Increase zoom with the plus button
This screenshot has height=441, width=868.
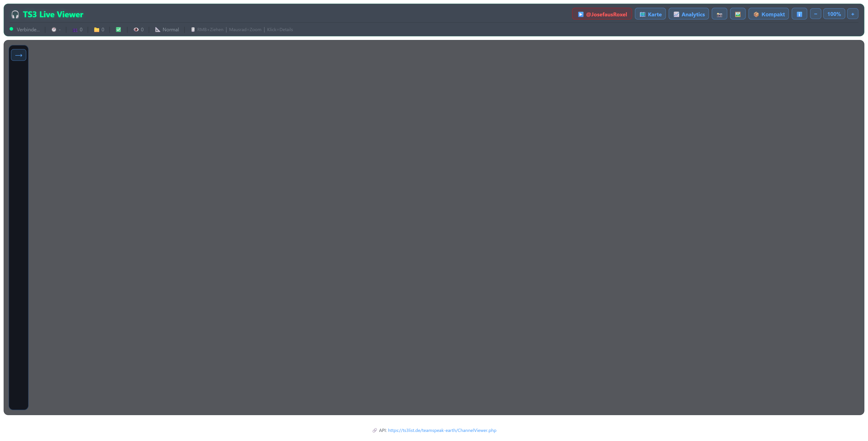click(x=853, y=14)
